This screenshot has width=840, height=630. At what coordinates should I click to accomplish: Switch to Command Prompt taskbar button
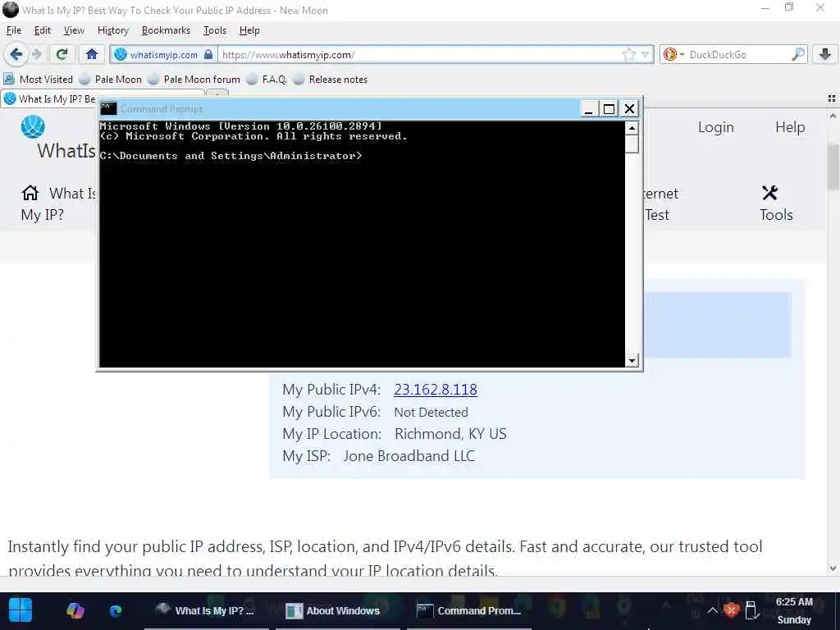468,610
